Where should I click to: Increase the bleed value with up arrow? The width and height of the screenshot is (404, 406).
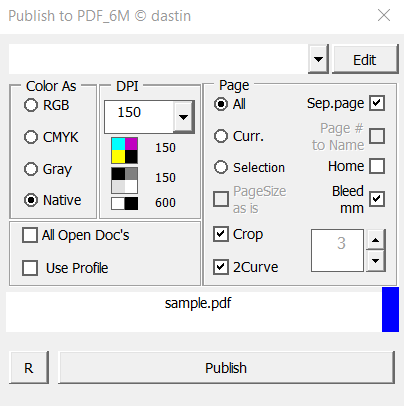(376, 239)
